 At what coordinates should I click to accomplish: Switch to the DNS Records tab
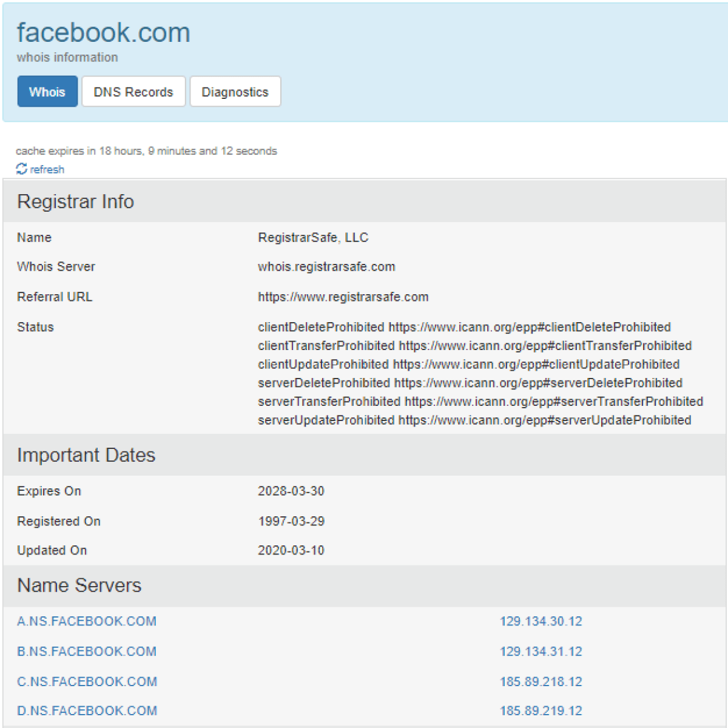133,92
